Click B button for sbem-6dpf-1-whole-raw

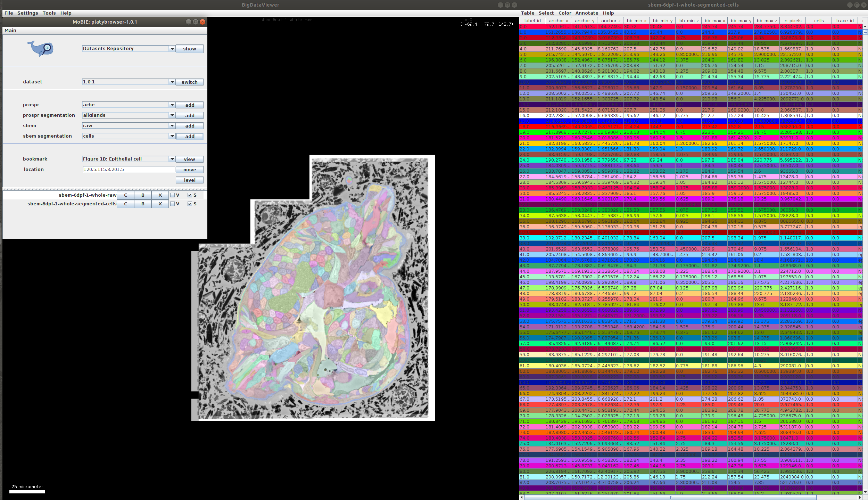tap(143, 195)
